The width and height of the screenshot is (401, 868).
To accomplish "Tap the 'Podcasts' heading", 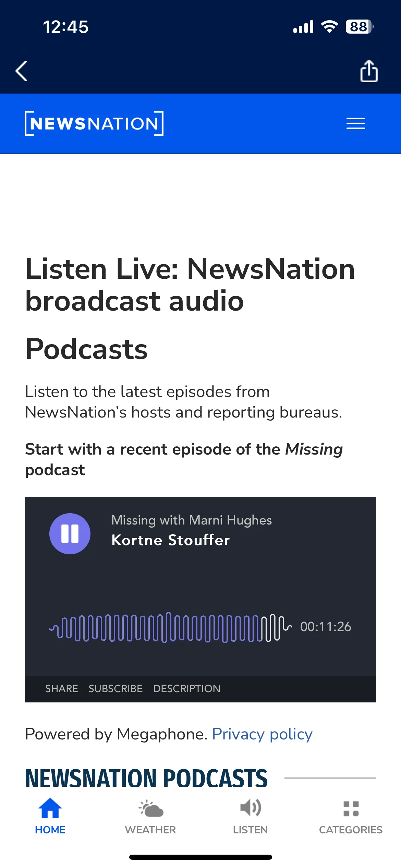I will pyautogui.click(x=86, y=349).
